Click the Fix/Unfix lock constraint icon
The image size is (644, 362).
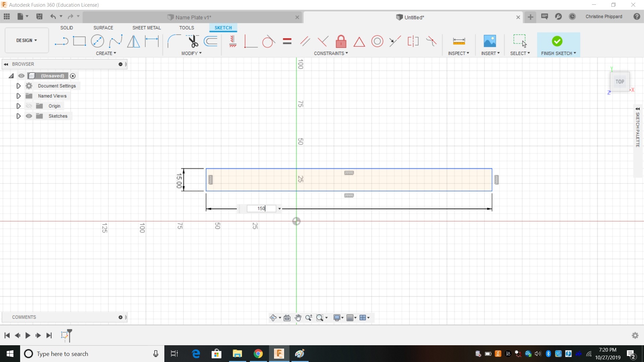click(341, 41)
